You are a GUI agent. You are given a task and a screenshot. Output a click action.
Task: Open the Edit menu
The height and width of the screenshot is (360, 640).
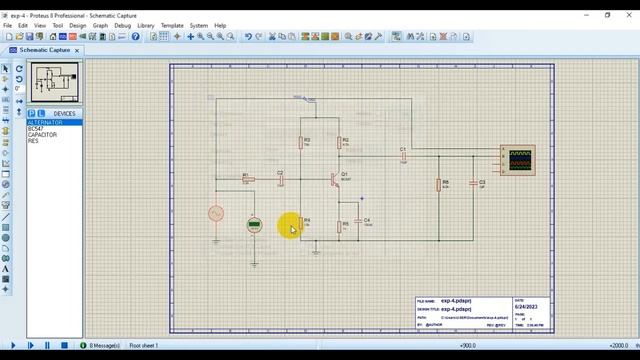(22, 25)
